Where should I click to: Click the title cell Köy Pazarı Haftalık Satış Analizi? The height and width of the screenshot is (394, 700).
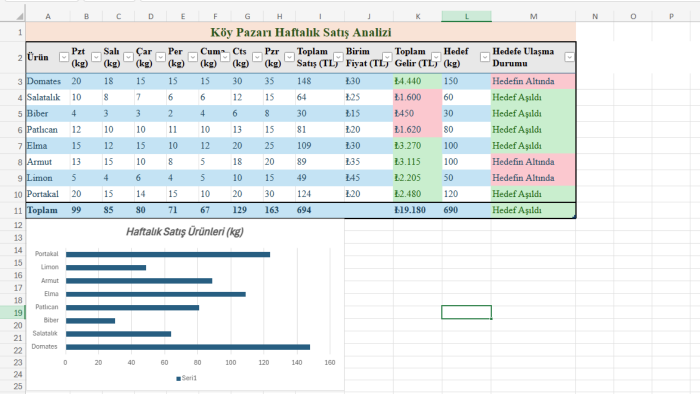click(300, 32)
